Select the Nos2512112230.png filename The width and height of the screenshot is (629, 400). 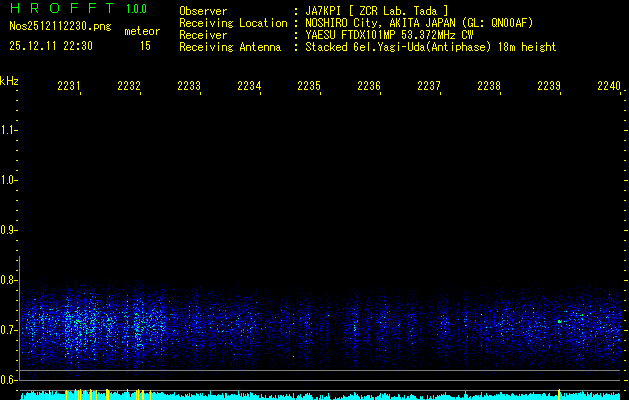60,27
